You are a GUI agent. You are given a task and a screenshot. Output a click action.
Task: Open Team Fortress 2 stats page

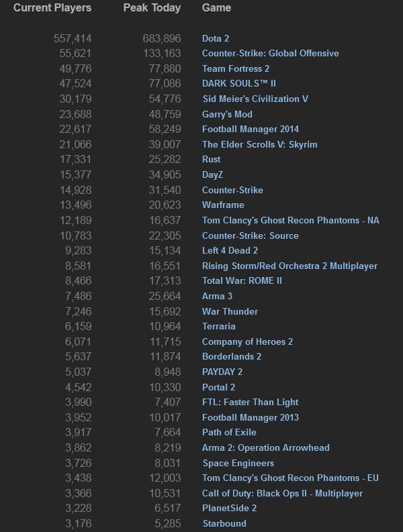pos(236,68)
